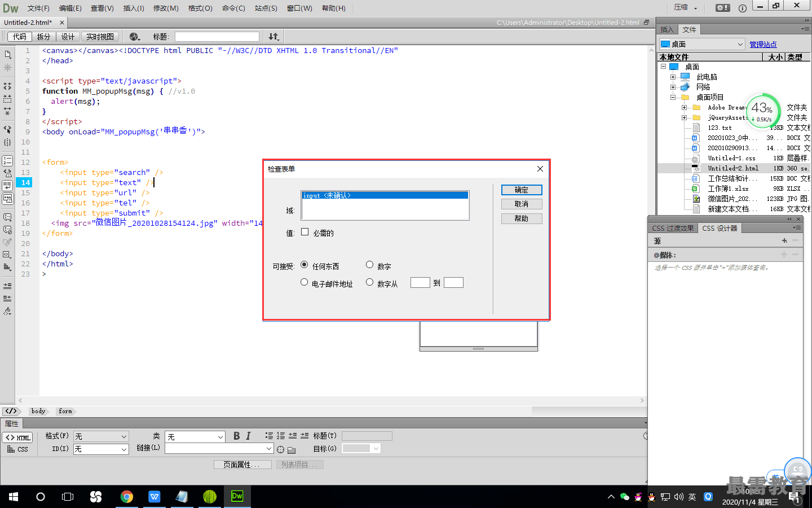Click the move or convert CSS icon
The width and height of the screenshot is (812, 508).
point(7,267)
